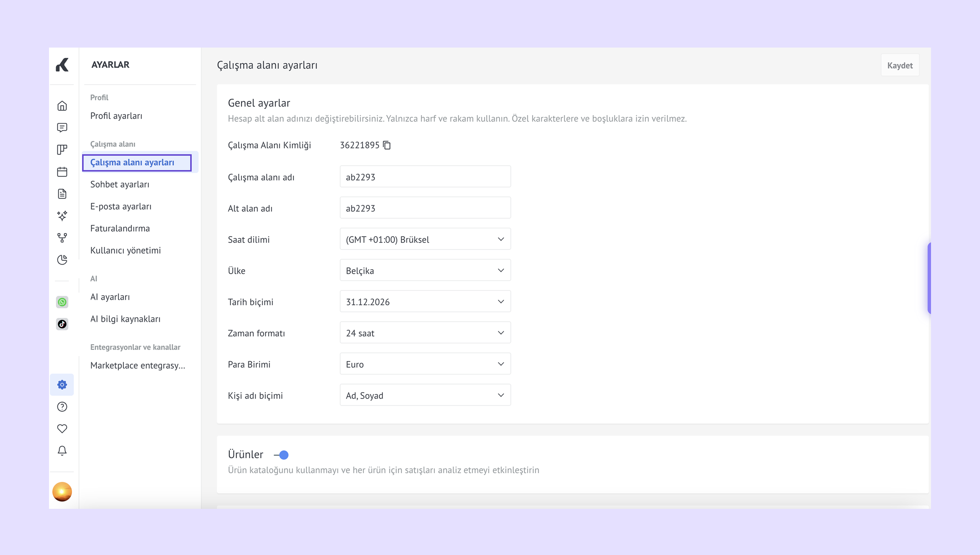Click the WhatsApp channel icon
Image resolution: width=980 pixels, height=555 pixels.
(62, 302)
